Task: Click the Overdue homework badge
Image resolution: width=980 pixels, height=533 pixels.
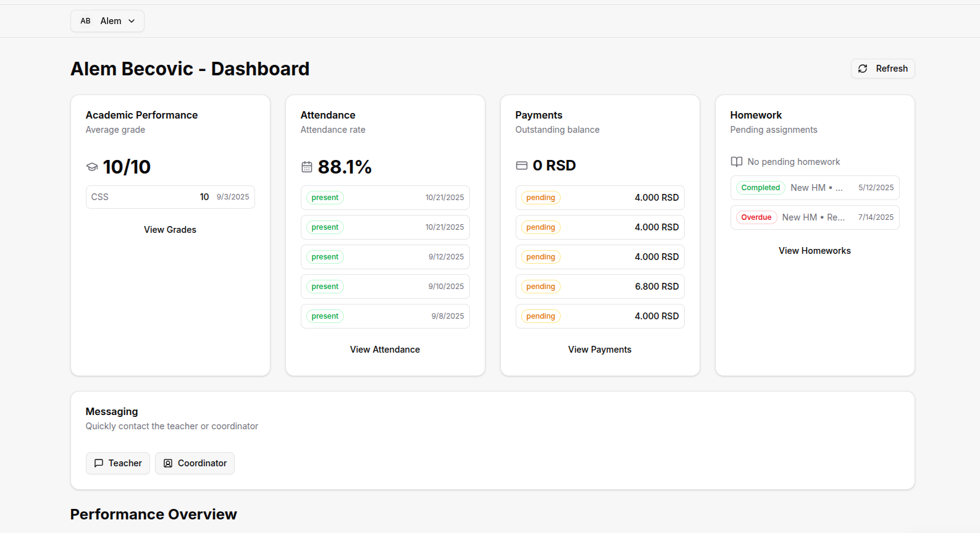Action: tap(756, 217)
